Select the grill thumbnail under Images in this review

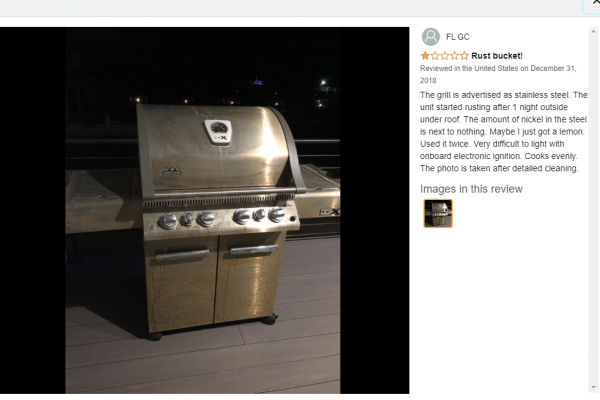(438, 214)
